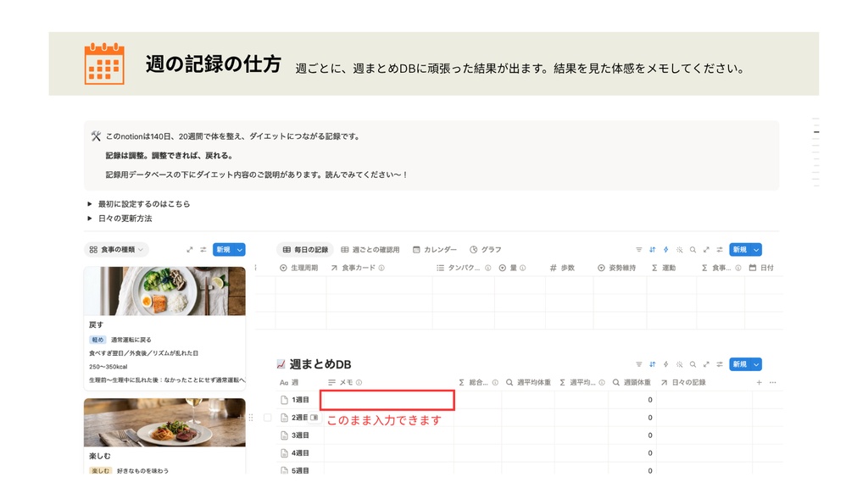Switch to the カレンダー tab
The width and height of the screenshot is (868, 488).
coord(435,250)
